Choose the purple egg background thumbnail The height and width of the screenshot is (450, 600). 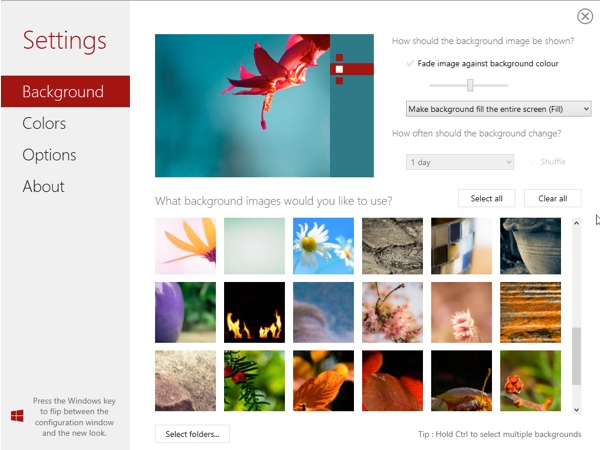[185, 312]
